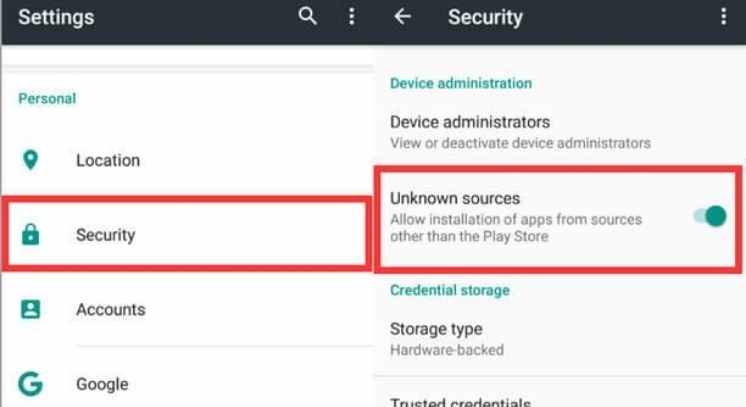746x407 pixels.
Task: Open Accounts settings entry
Action: [x=187, y=309]
